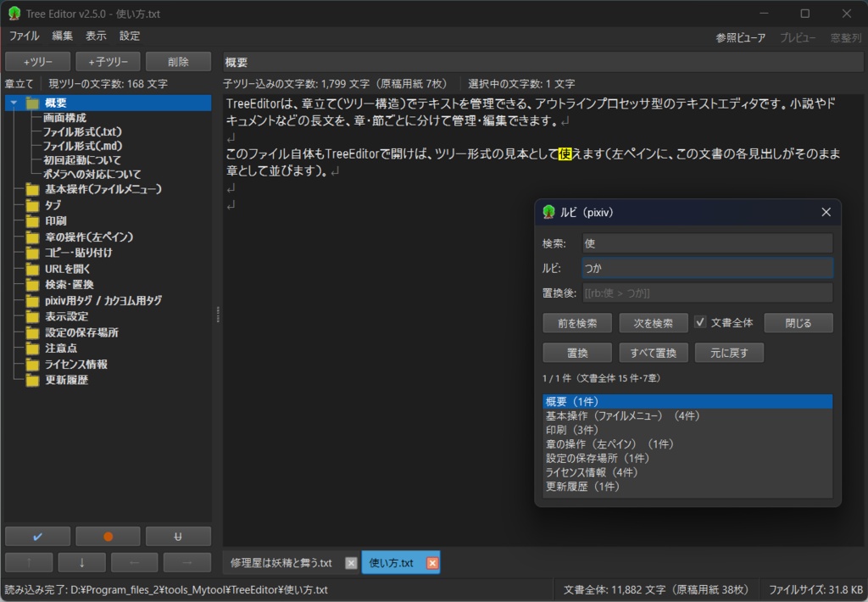
Task: Close the 使い方.txt tab
Action: tap(432, 563)
